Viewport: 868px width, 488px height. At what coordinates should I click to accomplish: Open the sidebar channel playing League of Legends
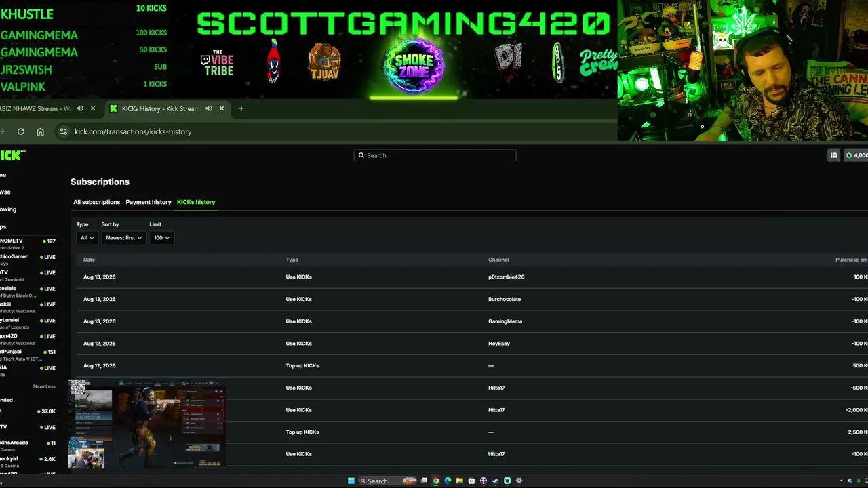pyautogui.click(x=28, y=323)
